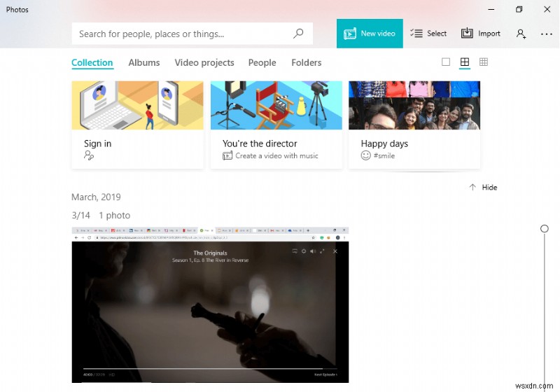Go to the People tab

click(x=262, y=63)
